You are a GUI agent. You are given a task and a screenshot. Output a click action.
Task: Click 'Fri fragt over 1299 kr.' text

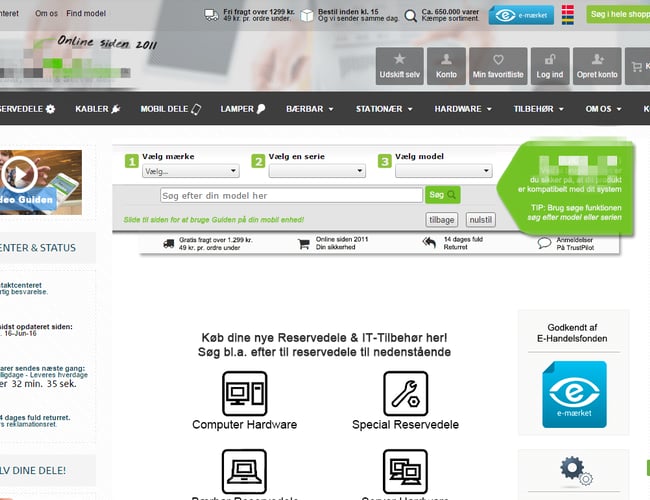(x=259, y=12)
